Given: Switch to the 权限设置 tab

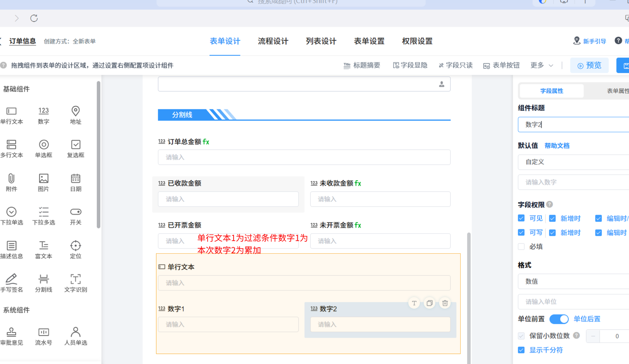Looking at the screenshot, I should [x=417, y=41].
